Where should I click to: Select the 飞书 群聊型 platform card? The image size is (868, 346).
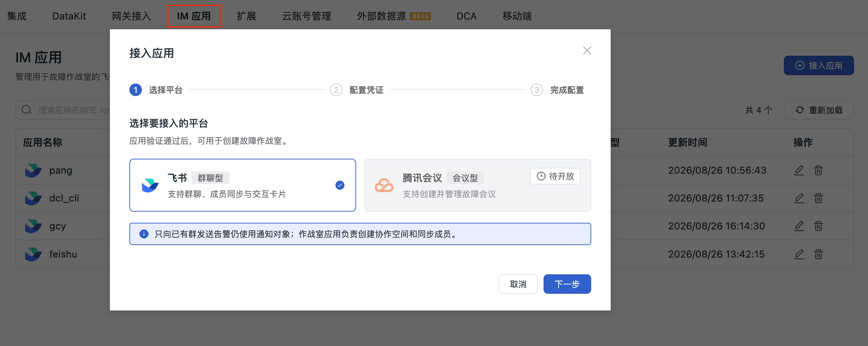[x=243, y=185]
